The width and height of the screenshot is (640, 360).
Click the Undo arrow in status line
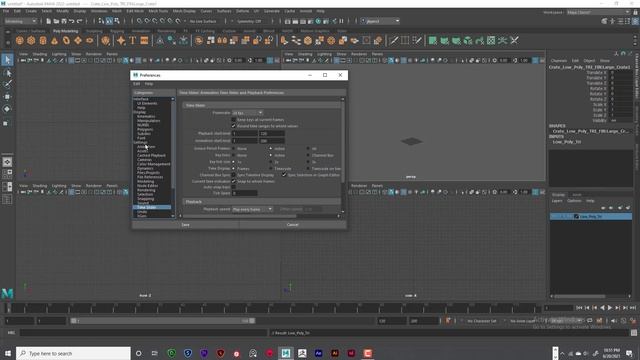click(72, 21)
